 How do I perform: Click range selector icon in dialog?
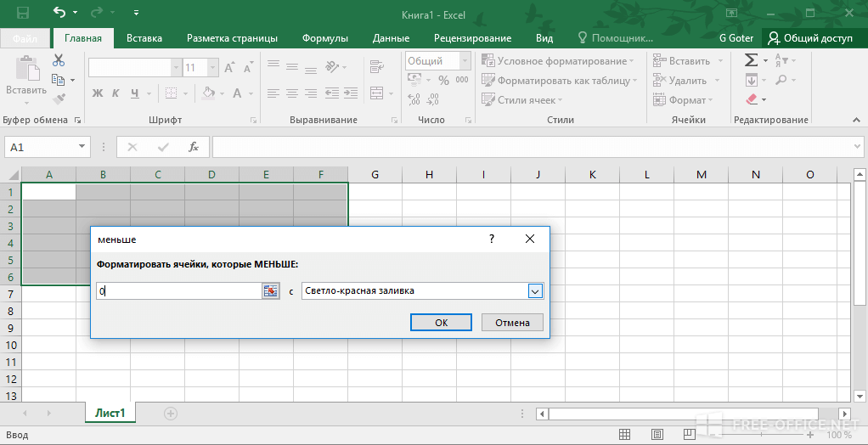tap(270, 291)
